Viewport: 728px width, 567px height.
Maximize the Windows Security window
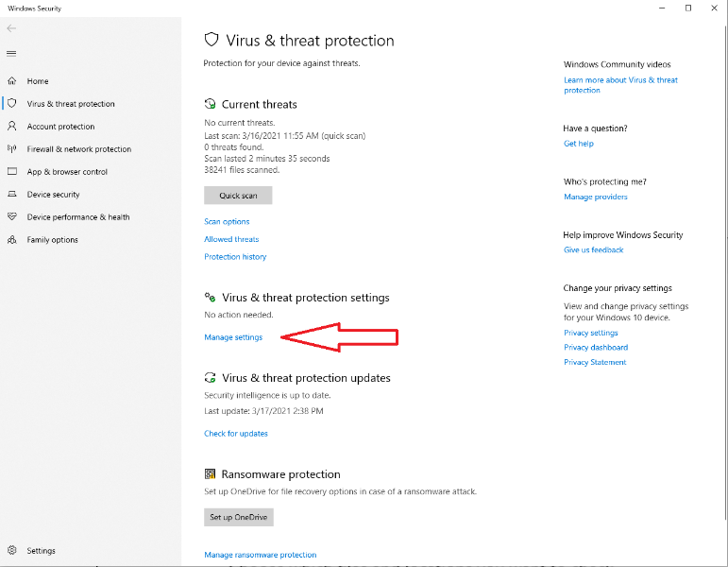click(688, 8)
